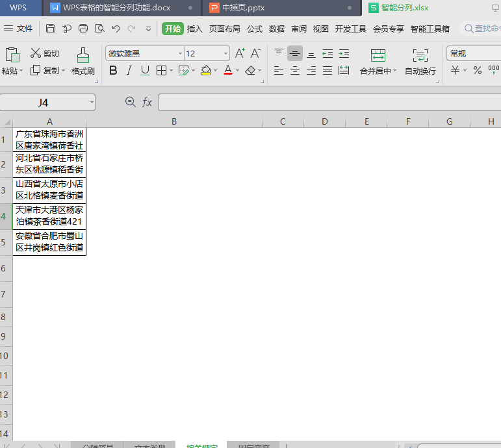The height and width of the screenshot is (448, 501).
Task: Switch to WPS表格的智能分列功能.docx document tab
Action: [x=116, y=8]
